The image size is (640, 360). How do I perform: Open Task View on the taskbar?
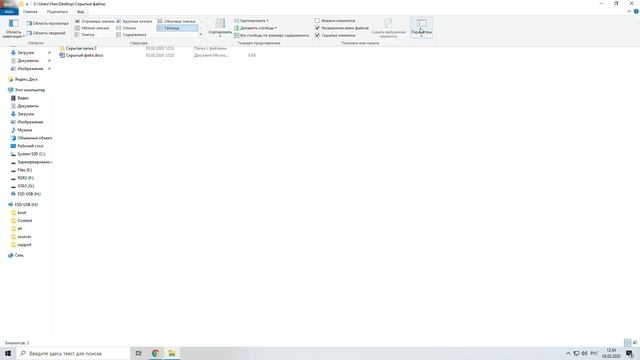click(138, 353)
